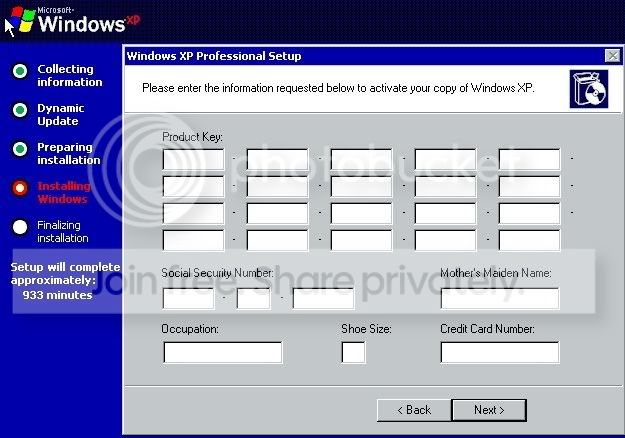Focus the first Product Key box, second row

click(193, 187)
